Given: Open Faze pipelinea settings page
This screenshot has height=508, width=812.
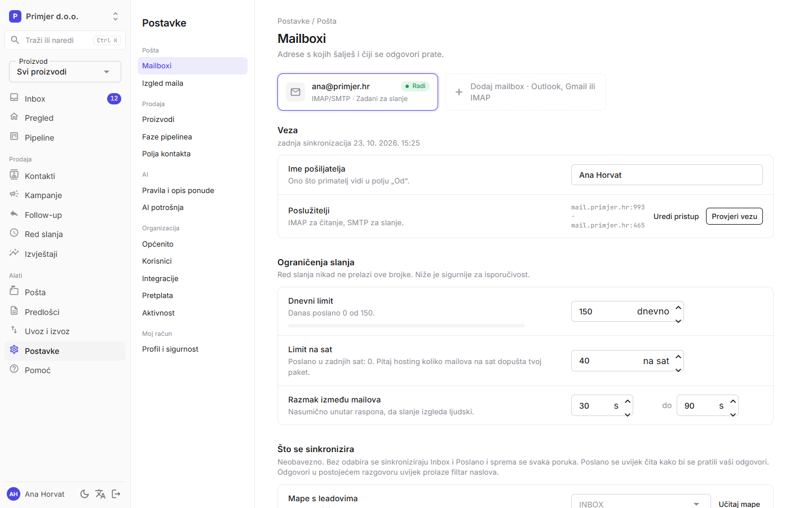Looking at the screenshot, I should coord(192,137).
